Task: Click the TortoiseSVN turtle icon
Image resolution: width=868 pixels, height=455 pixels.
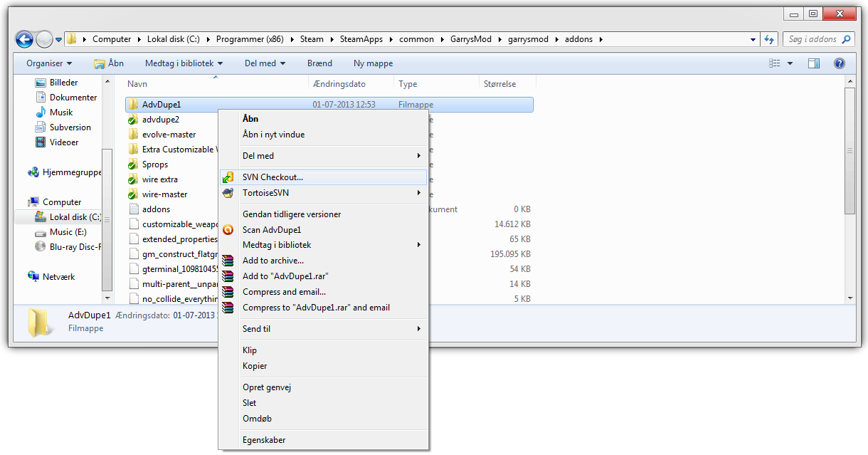Action: coord(228,193)
